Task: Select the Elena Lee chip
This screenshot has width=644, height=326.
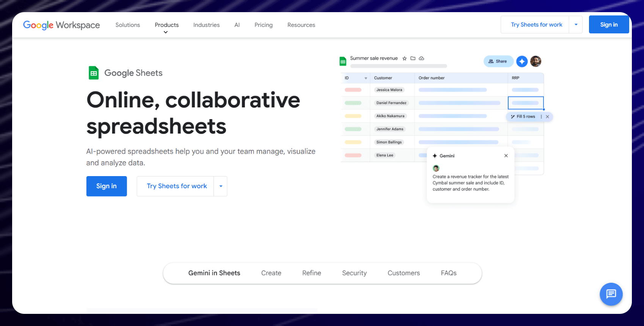Action: tap(385, 155)
